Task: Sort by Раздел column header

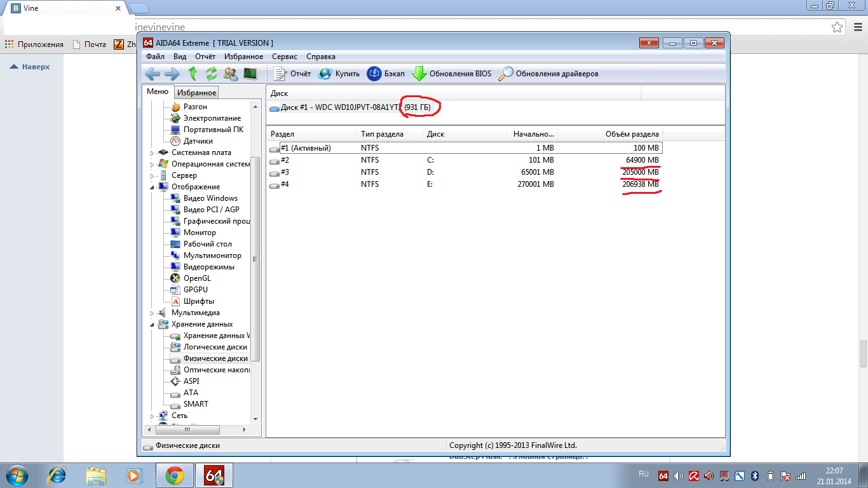Action: (x=312, y=134)
